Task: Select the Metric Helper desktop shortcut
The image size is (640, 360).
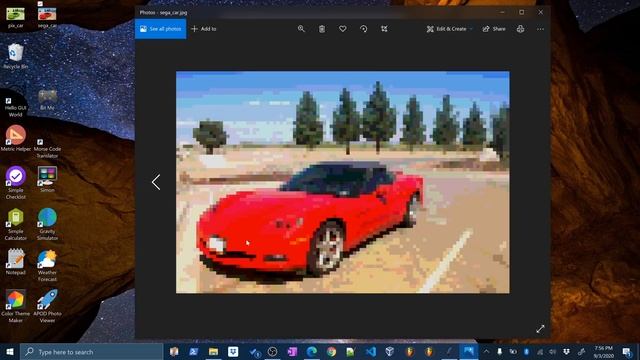Action: tap(16, 139)
